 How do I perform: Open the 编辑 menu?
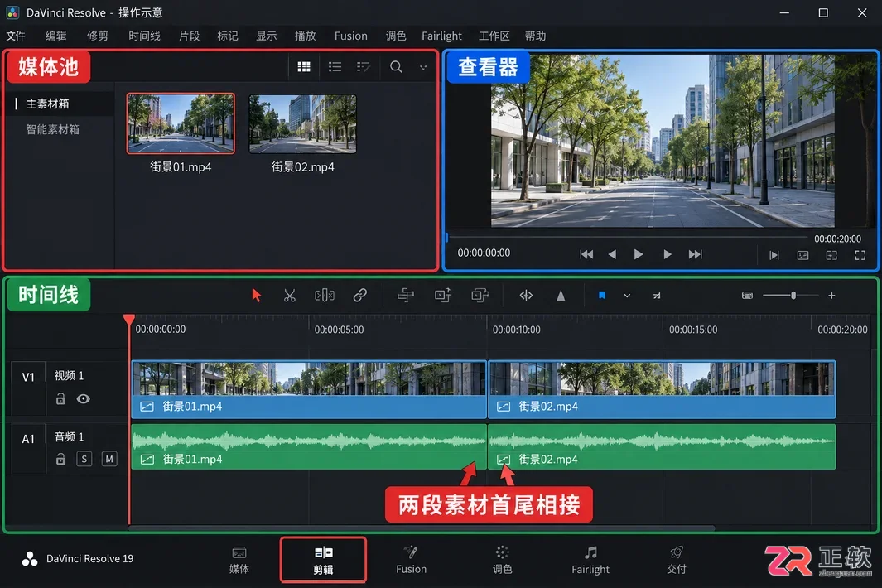55,36
